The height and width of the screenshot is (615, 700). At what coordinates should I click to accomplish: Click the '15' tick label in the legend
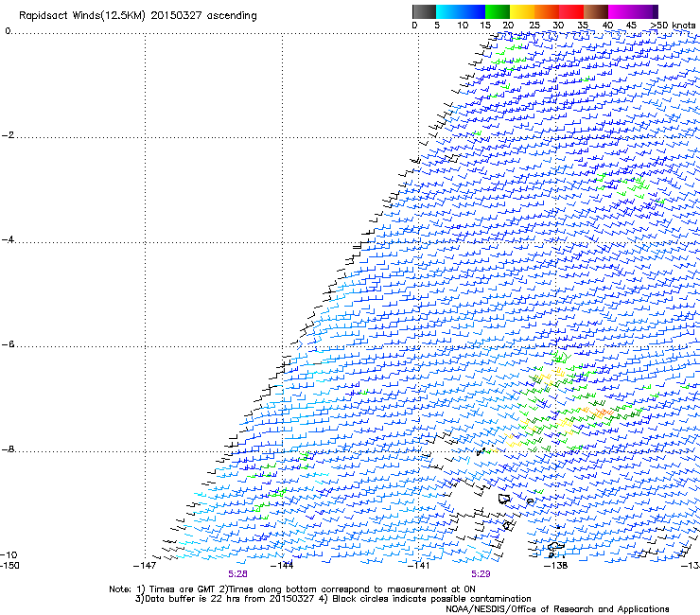click(x=485, y=26)
